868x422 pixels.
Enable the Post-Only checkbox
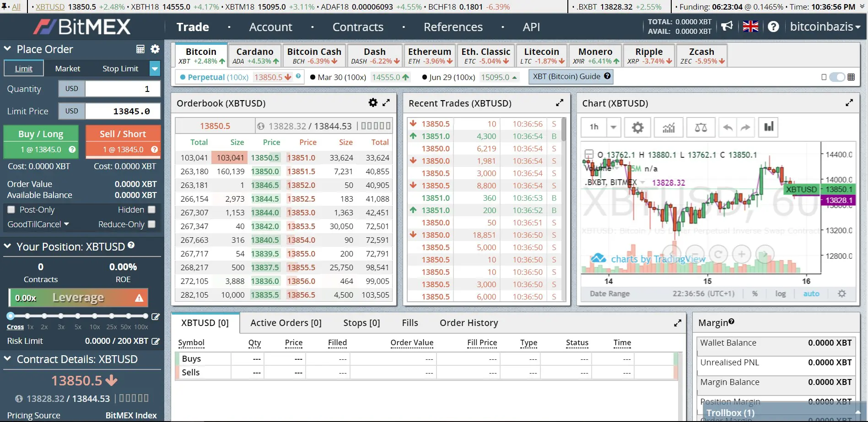click(x=11, y=209)
